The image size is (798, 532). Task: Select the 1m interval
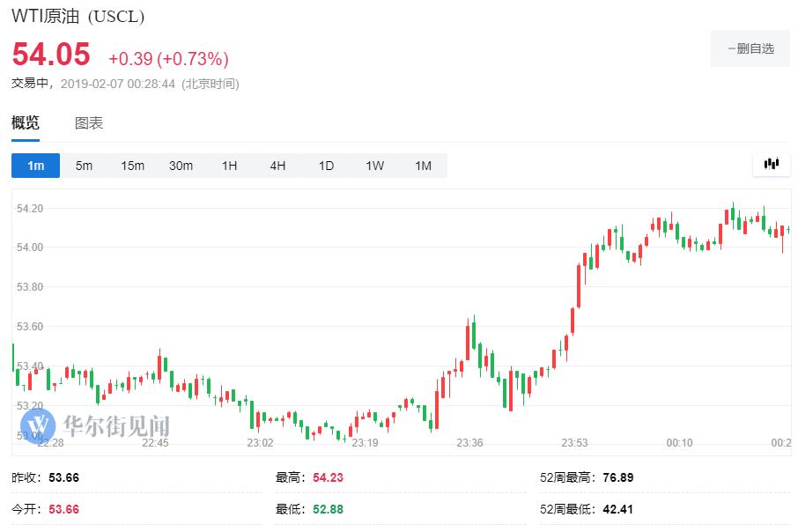[x=35, y=166]
